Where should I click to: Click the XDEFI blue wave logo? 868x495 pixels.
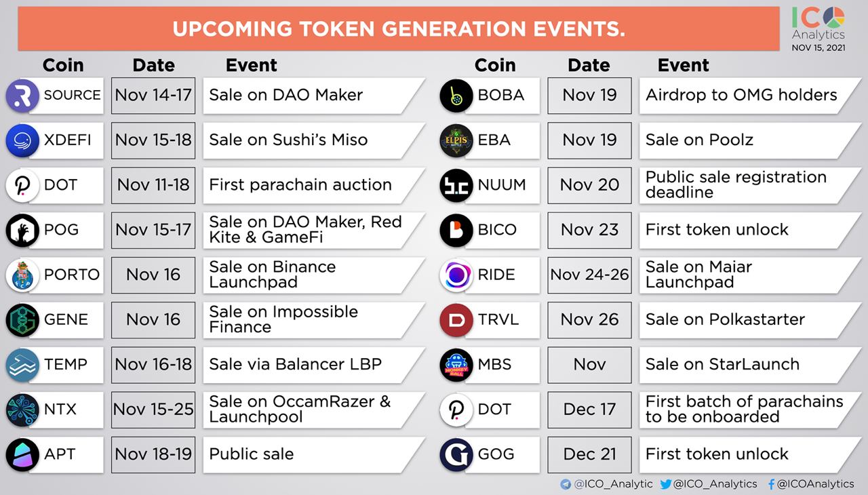coord(22,140)
